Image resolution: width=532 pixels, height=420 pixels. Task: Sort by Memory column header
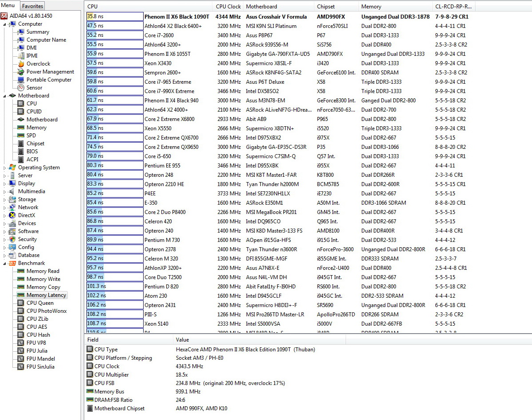[395, 7]
